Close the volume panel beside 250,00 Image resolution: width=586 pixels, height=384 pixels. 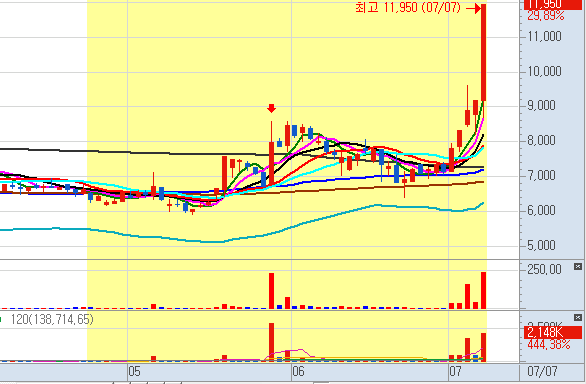tap(578, 267)
